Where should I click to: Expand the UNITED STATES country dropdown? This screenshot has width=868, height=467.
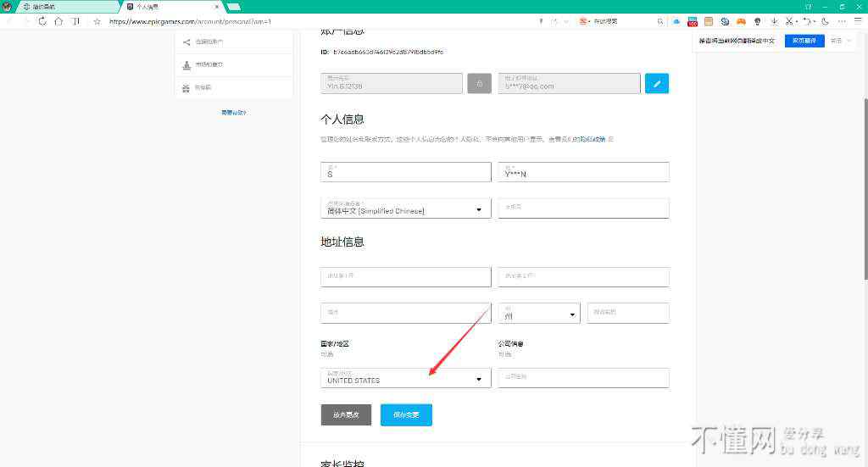tap(405, 378)
